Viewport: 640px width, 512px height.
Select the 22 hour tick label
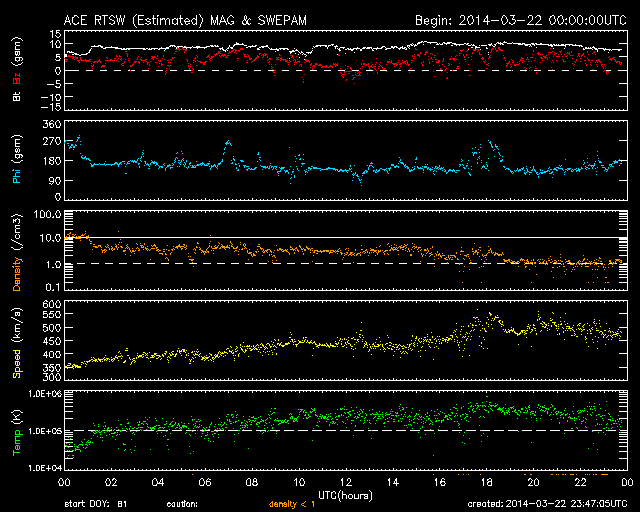pos(581,482)
